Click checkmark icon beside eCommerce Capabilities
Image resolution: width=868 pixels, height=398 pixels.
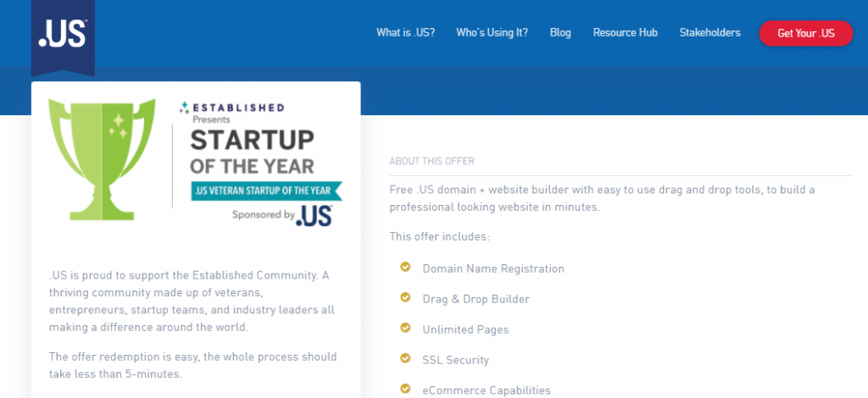pos(405,390)
